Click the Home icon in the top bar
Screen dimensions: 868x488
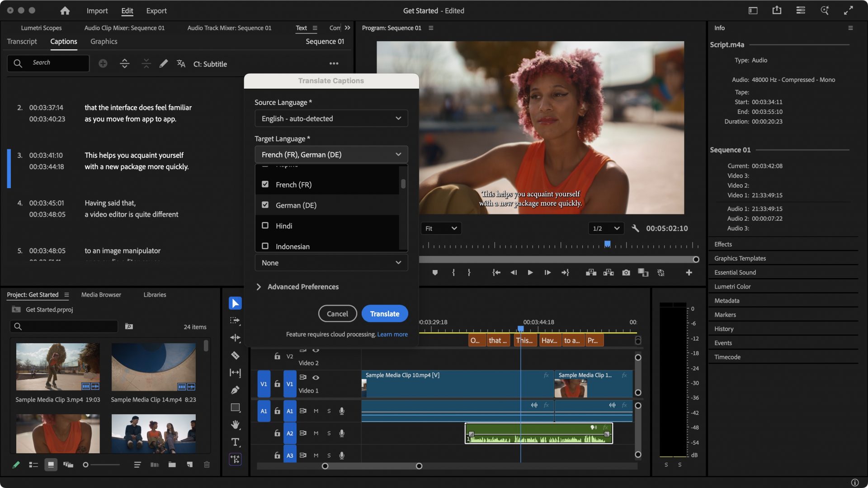click(x=65, y=10)
